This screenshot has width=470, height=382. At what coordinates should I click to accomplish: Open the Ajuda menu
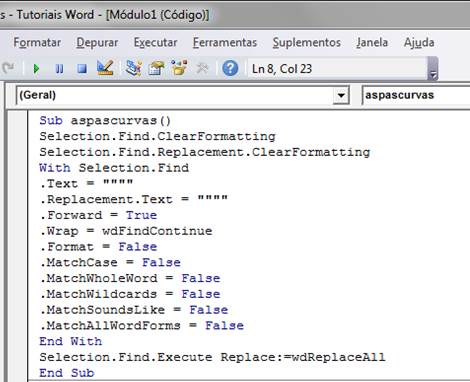point(419,43)
